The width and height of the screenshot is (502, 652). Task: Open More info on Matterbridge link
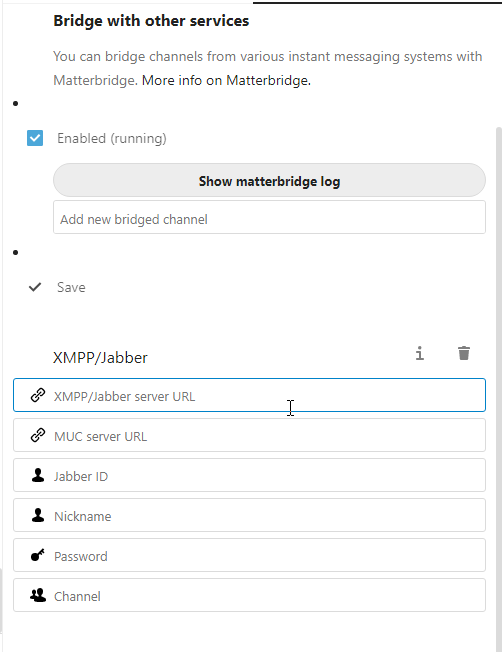pos(226,80)
